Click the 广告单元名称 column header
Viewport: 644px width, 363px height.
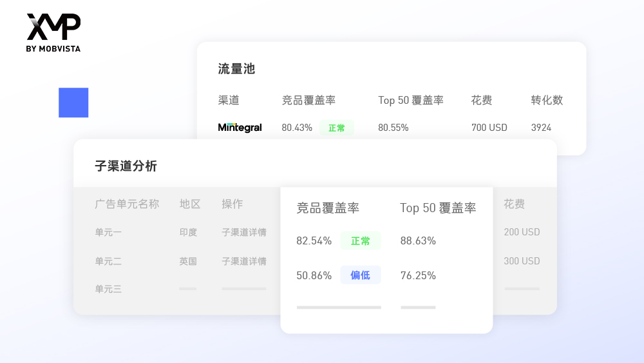pyautogui.click(x=127, y=204)
